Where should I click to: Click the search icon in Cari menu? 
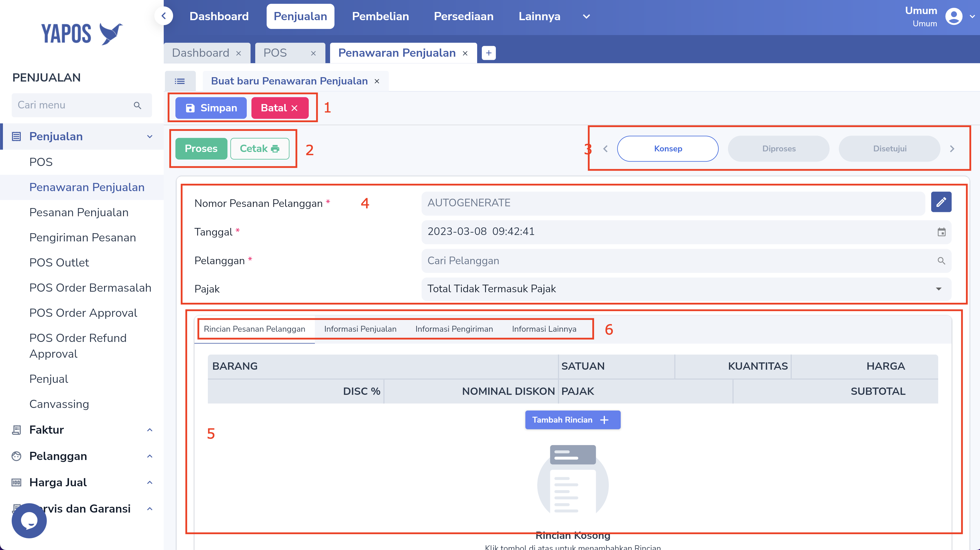tap(137, 105)
